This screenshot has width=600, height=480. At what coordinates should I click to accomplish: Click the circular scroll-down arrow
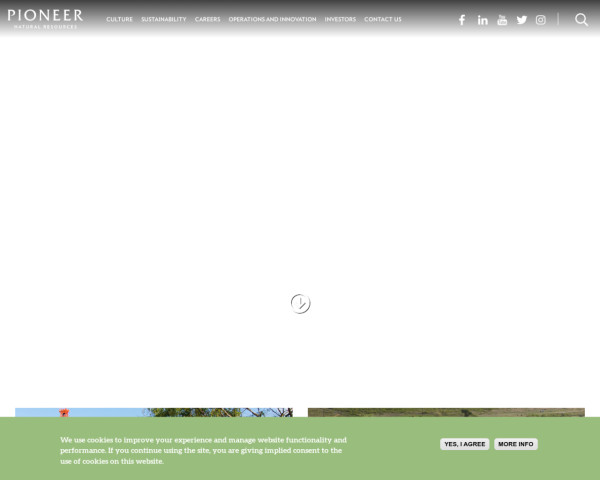click(300, 304)
